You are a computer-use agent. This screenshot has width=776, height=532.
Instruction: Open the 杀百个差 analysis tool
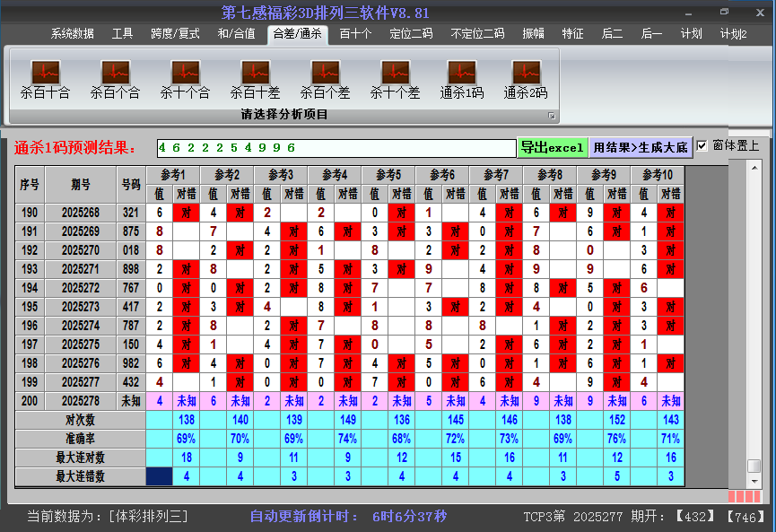[x=325, y=76]
